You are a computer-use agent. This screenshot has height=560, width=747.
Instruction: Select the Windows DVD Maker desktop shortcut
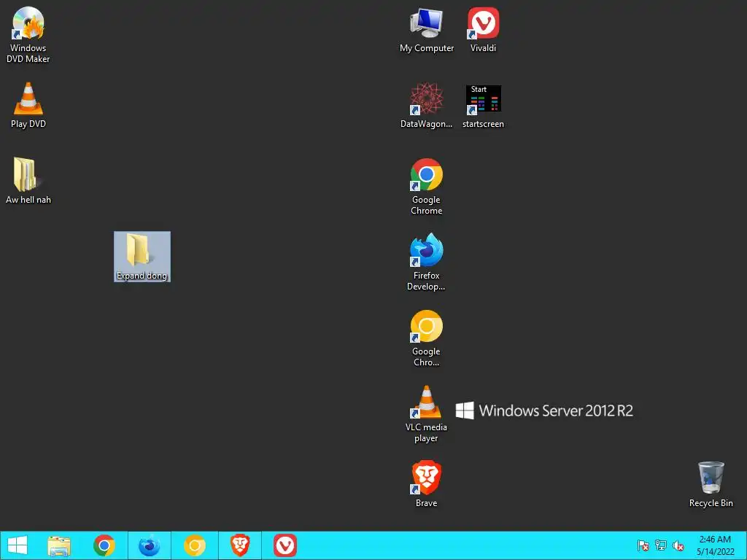tap(28, 35)
